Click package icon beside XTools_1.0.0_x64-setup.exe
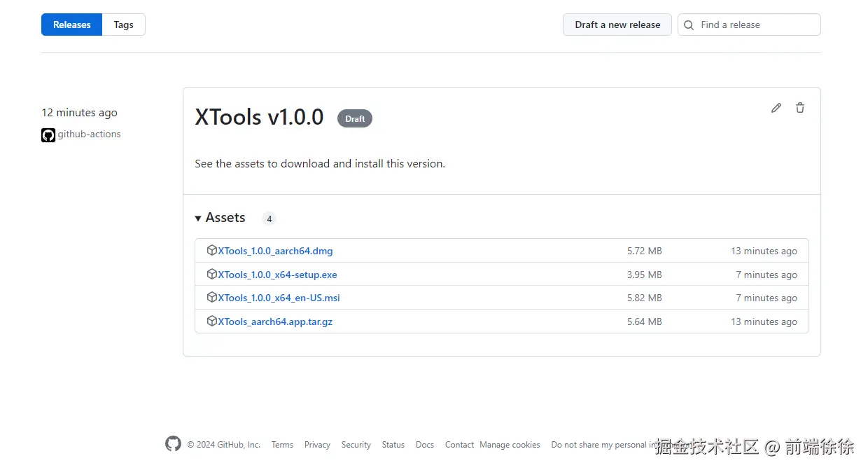 [212, 274]
